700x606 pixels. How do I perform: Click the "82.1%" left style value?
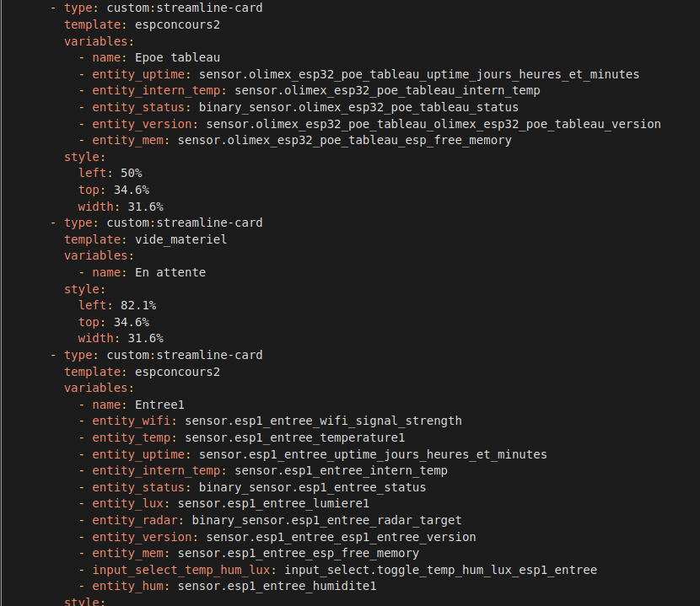(137, 305)
